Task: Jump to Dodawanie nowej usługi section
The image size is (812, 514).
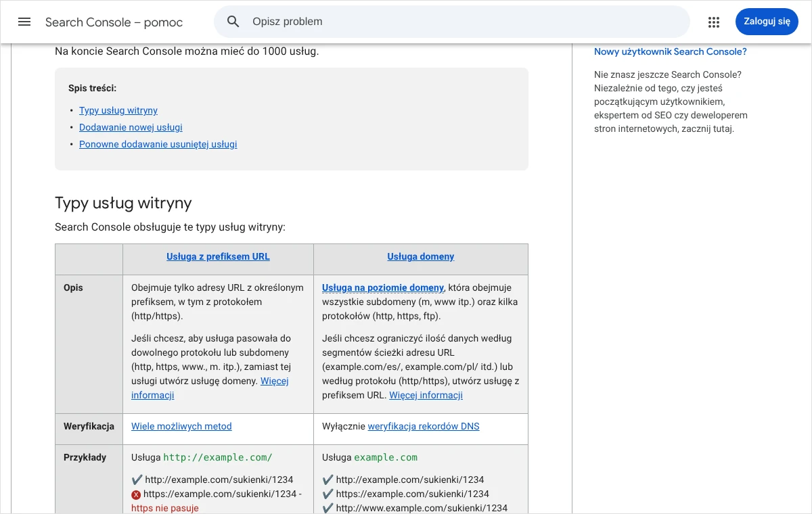Action: pyautogui.click(x=131, y=127)
